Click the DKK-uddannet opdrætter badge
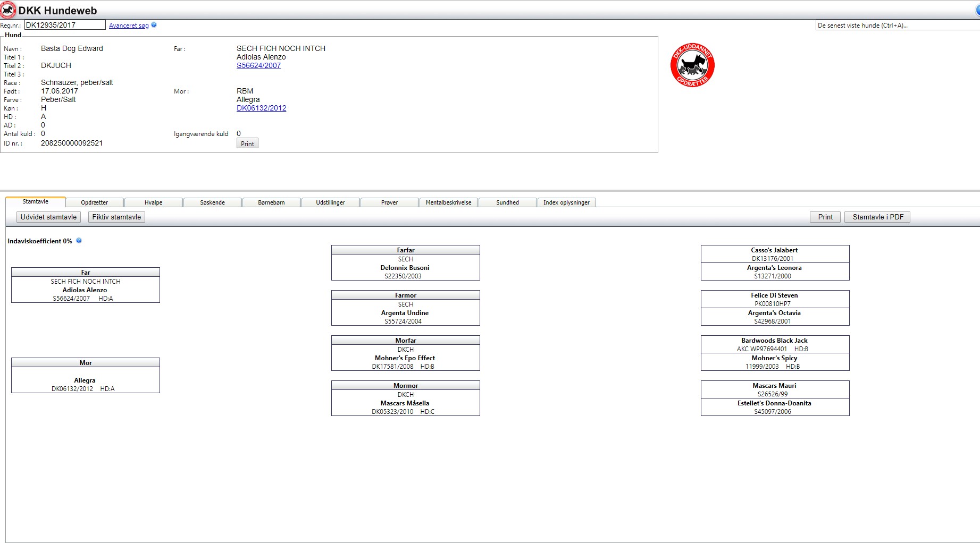Image resolution: width=980 pixels, height=543 pixels. click(x=692, y=65)
